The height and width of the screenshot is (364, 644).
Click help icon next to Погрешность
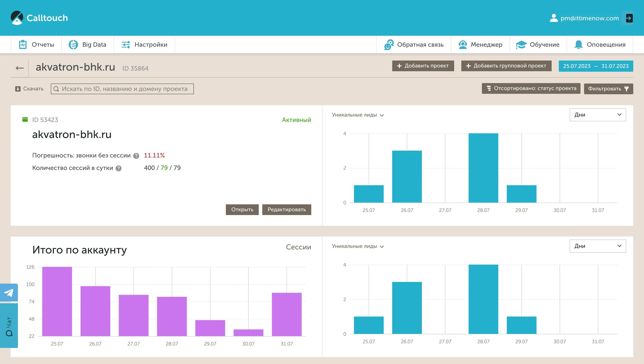point(136,156)
